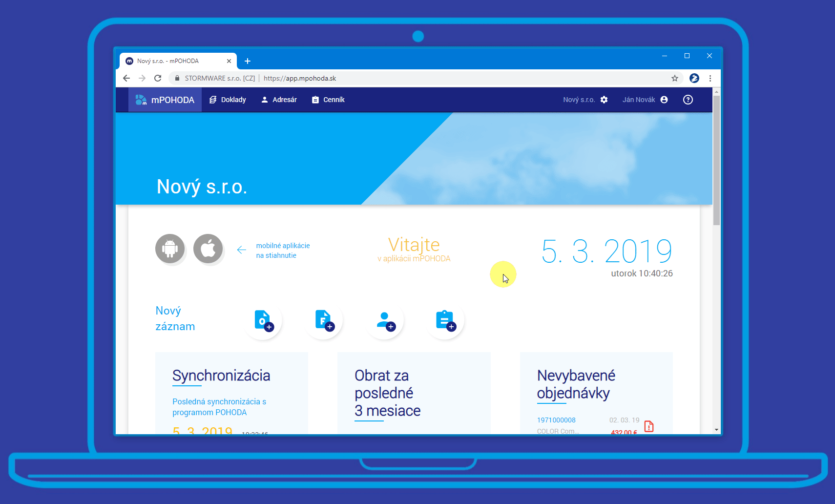Click the Obrat za posledné 3 mesiace heading
The height and width of the screenshot is (504, 835).
point(388,393)
